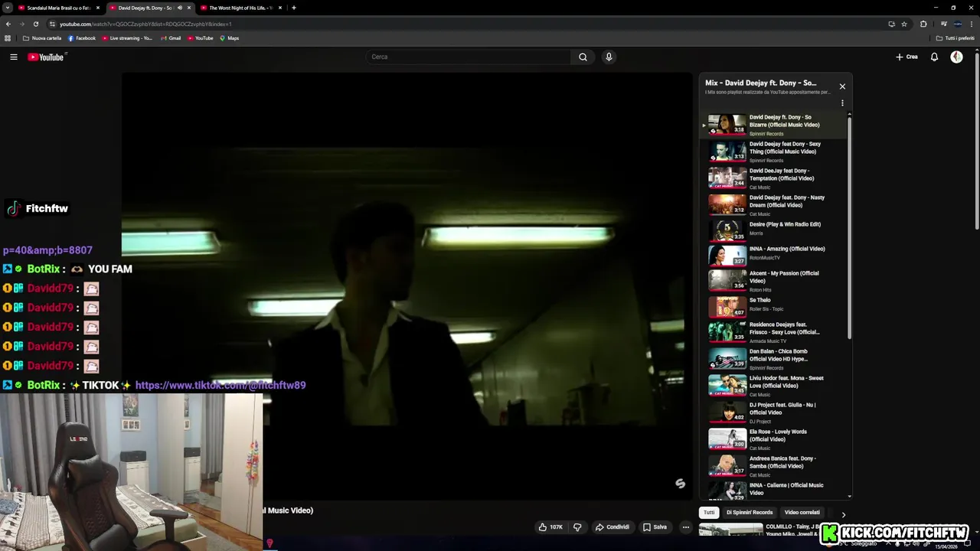The width and height of the screenshot is (980, 551).
Task: Select Video correlati chip
Action: tap(802, 513)
